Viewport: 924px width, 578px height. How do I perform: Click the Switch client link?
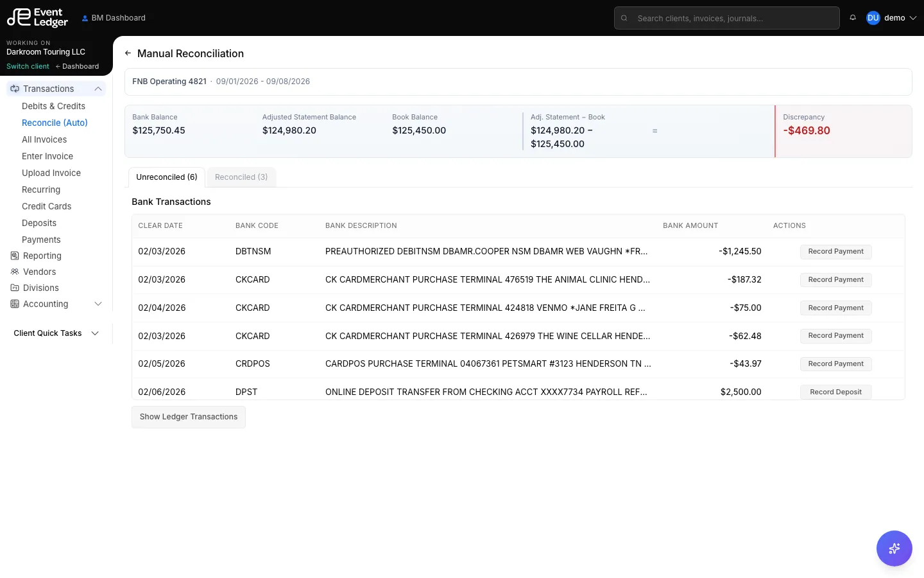28,66
